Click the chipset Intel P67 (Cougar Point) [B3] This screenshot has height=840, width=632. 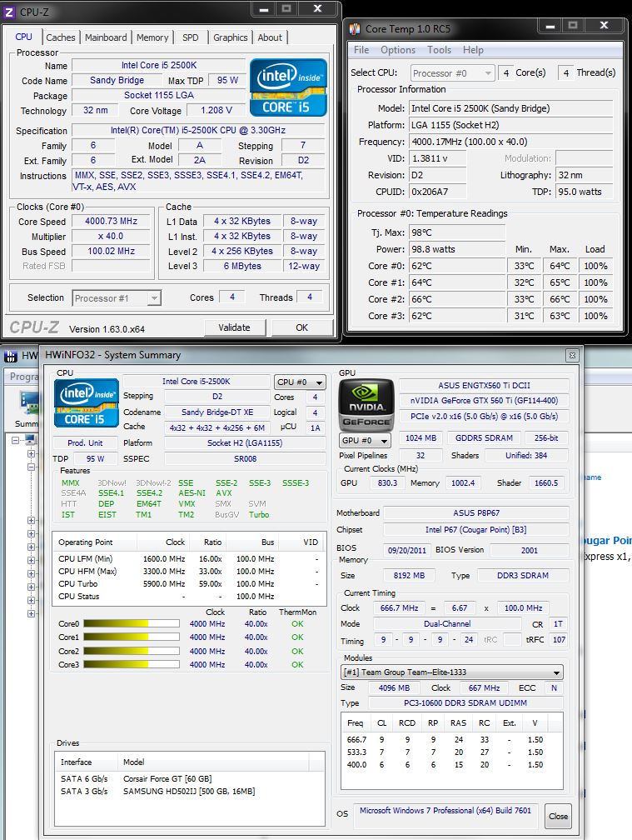tap(476, 530)
